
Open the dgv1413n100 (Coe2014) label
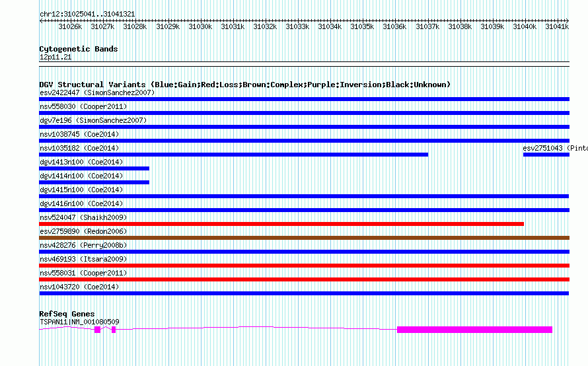pos(81,162)
